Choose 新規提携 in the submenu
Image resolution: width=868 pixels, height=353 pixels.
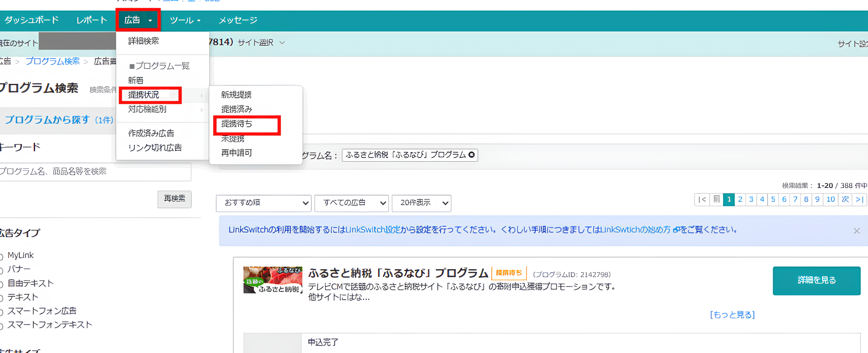[236, 94]
